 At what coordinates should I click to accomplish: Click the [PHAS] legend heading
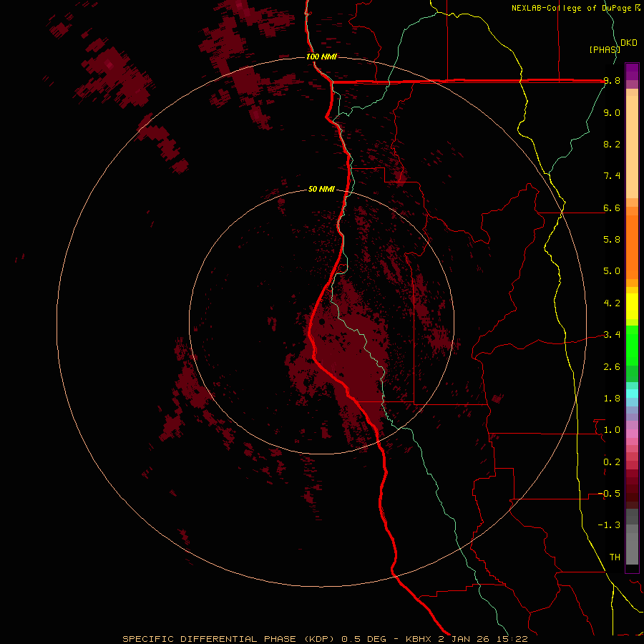605,49
